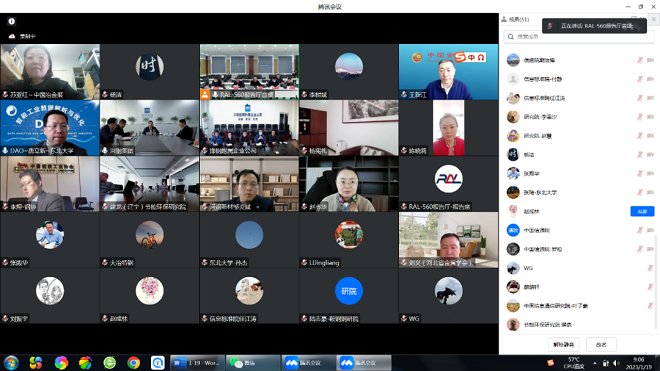Image resolution: width=660 pixels, height=371 pixels.
Task: Click the orange host icon on RAL-560 tile
Action: click(205, 94)
